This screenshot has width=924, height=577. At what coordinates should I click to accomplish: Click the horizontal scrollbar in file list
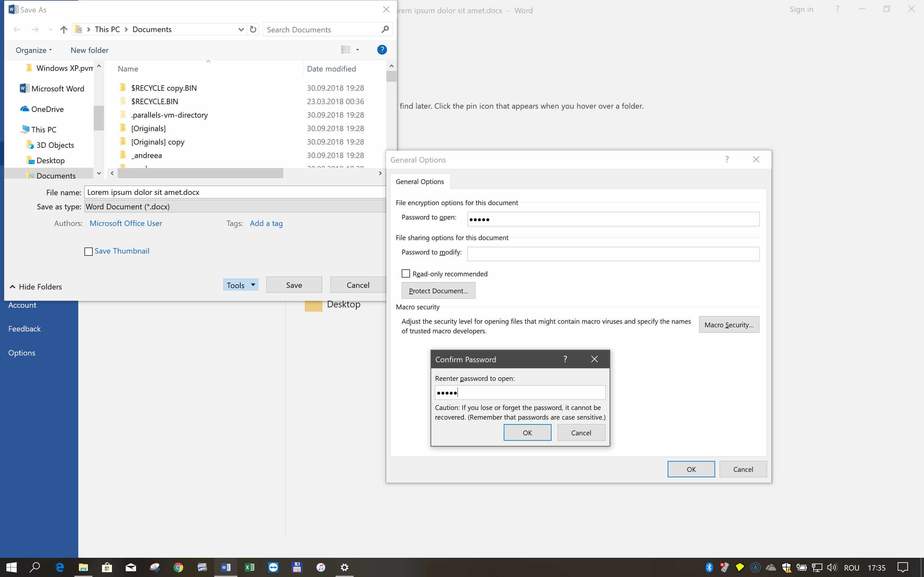[201, 173]
